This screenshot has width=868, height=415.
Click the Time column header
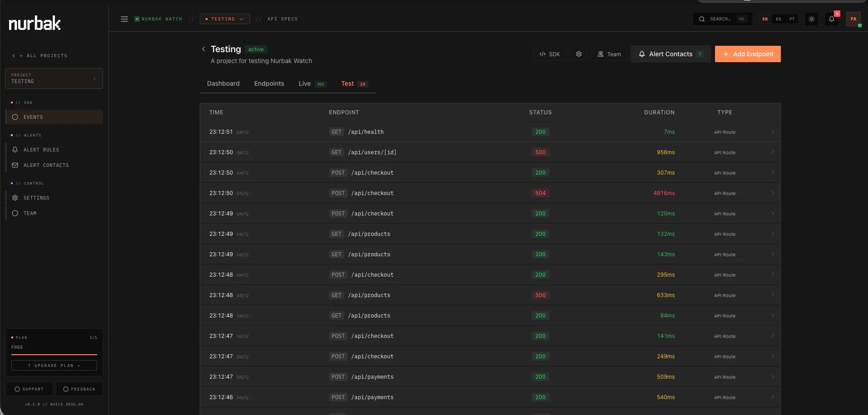click(216, 112)
